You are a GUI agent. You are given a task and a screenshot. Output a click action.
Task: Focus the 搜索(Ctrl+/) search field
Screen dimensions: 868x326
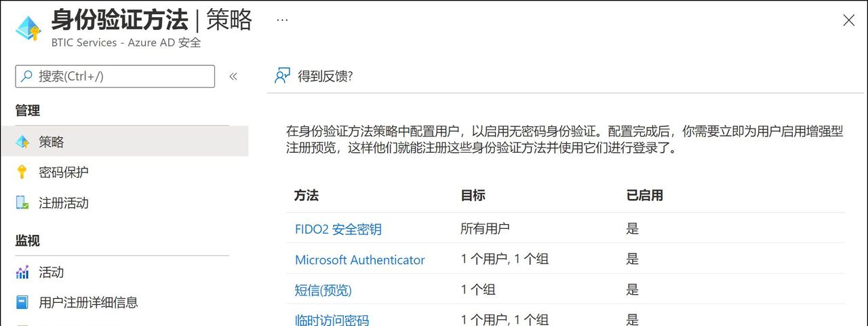(x=122, y=76)
